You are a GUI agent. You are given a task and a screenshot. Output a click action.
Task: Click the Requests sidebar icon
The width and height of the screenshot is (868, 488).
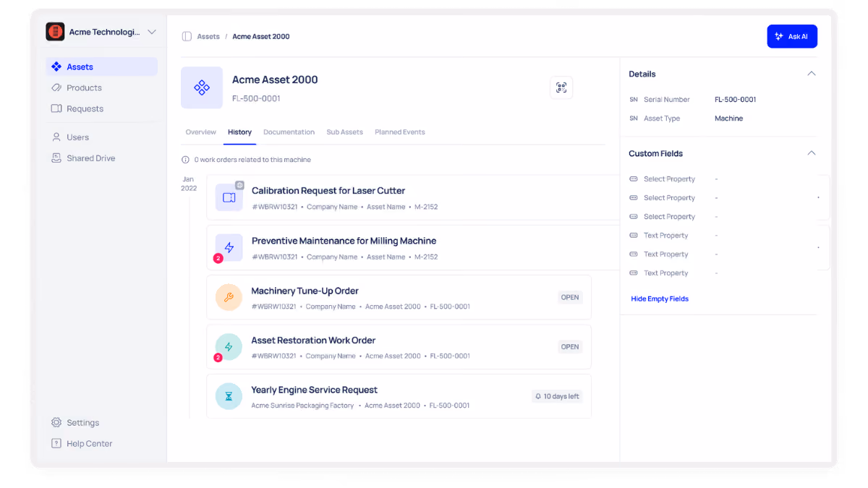(x=56, y=108)
